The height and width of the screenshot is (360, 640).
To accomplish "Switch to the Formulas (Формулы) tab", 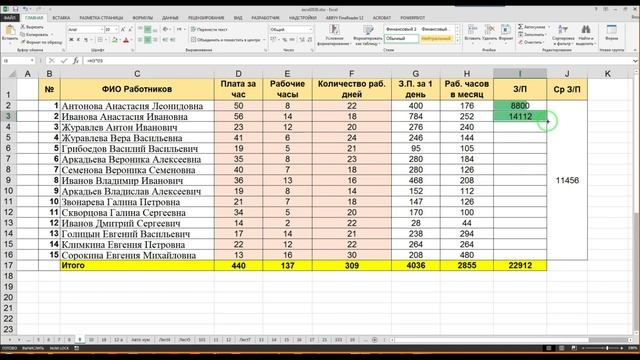I will tap(142, 18).
